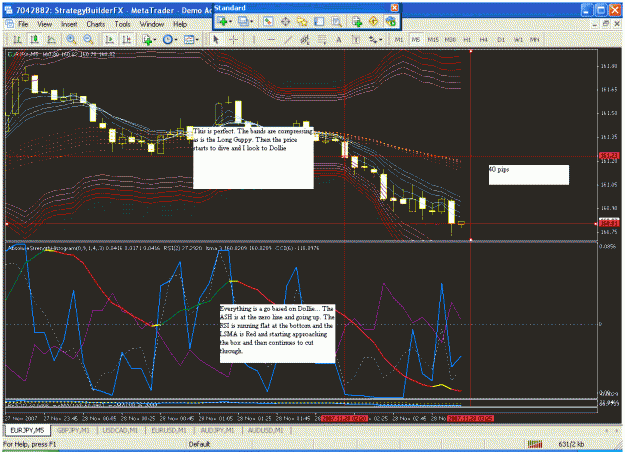625x452 pixels.
Task: Switch to the AUDUSD,M1 chart tab
Action: (265, 430)
